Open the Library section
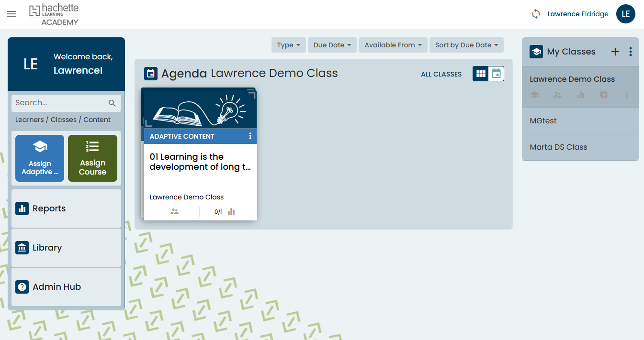The image size is (644, 340). coord(66,248)
